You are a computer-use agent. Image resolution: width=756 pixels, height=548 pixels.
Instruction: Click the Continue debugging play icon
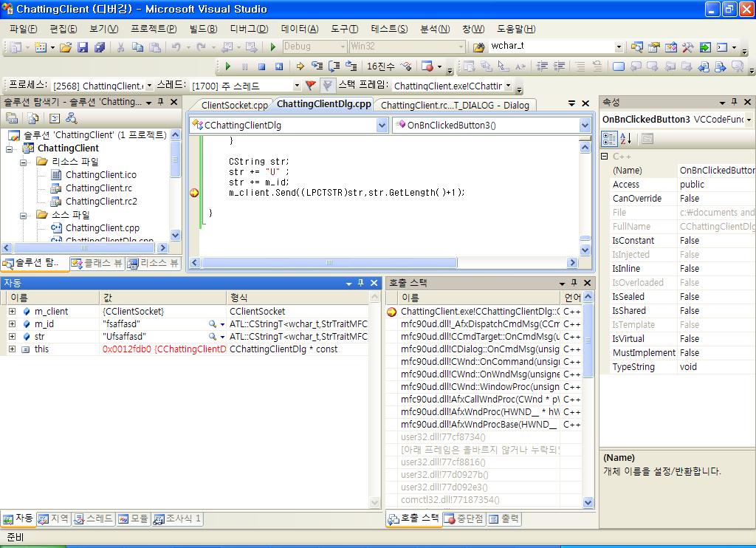tap(228, 66)
